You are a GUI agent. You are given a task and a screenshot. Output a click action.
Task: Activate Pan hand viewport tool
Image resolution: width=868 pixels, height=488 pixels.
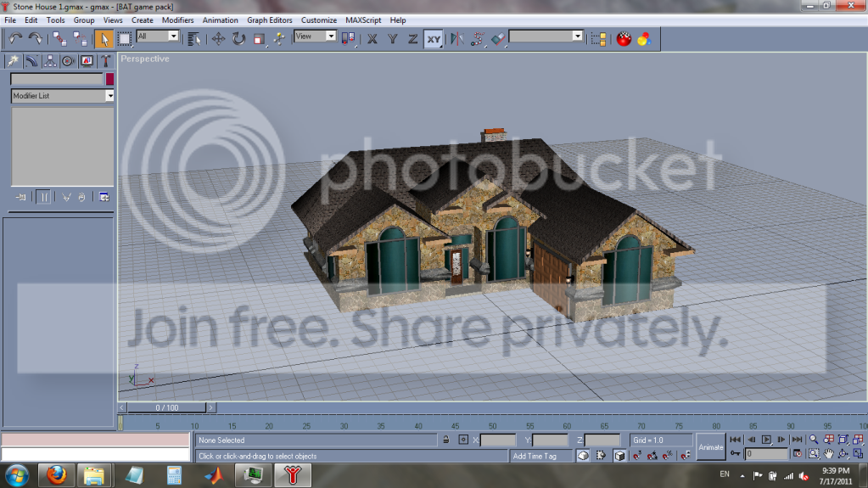pyautogui.click(x=828, y=454)
